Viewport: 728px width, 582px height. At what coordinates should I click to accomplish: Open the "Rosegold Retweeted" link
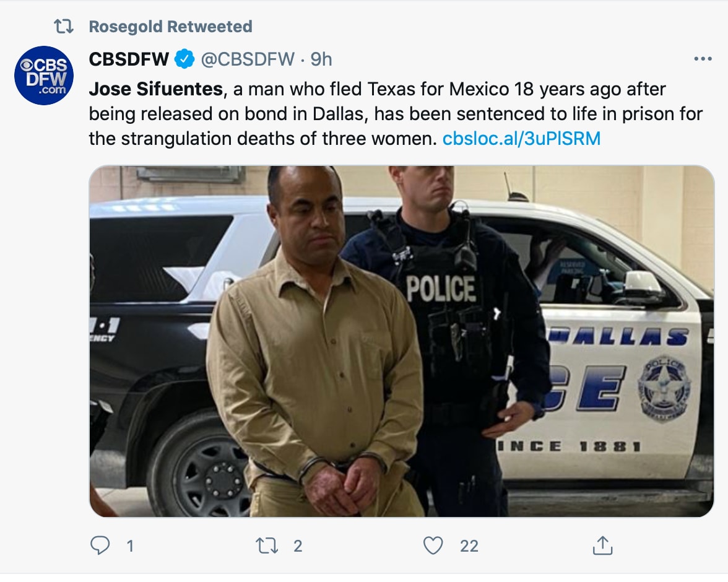[x=170, y=27]
